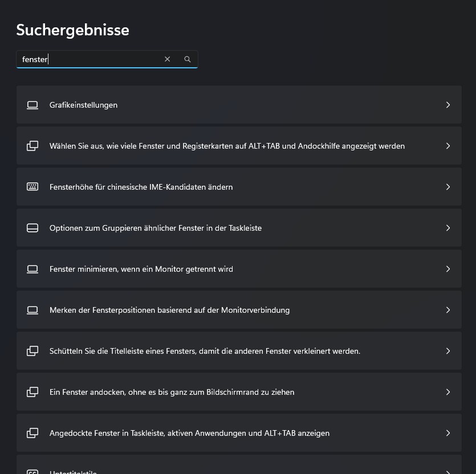This screenshot has height=474, width=476.
Task: Open Fenster minimieren, wenn ein Monitor getrennt wird
Action: [x=141, y=269]
